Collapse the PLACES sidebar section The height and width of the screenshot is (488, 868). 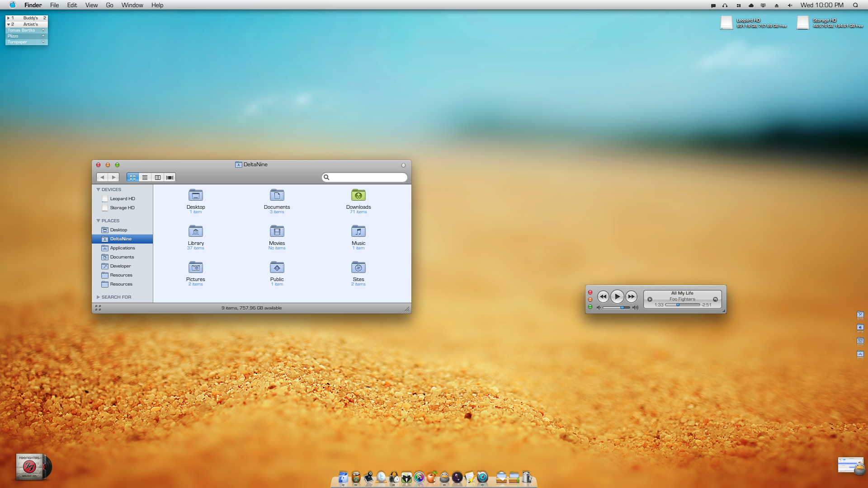tap(98, 221)
